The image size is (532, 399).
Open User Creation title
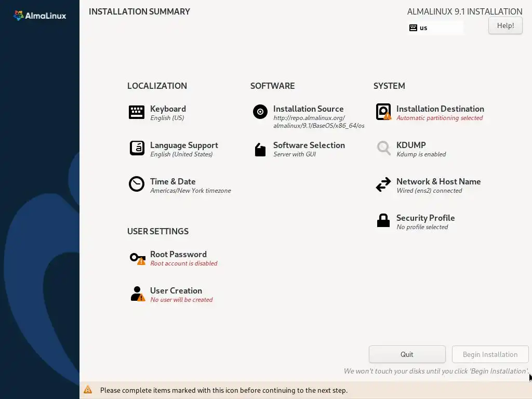[x=176, y=291]
